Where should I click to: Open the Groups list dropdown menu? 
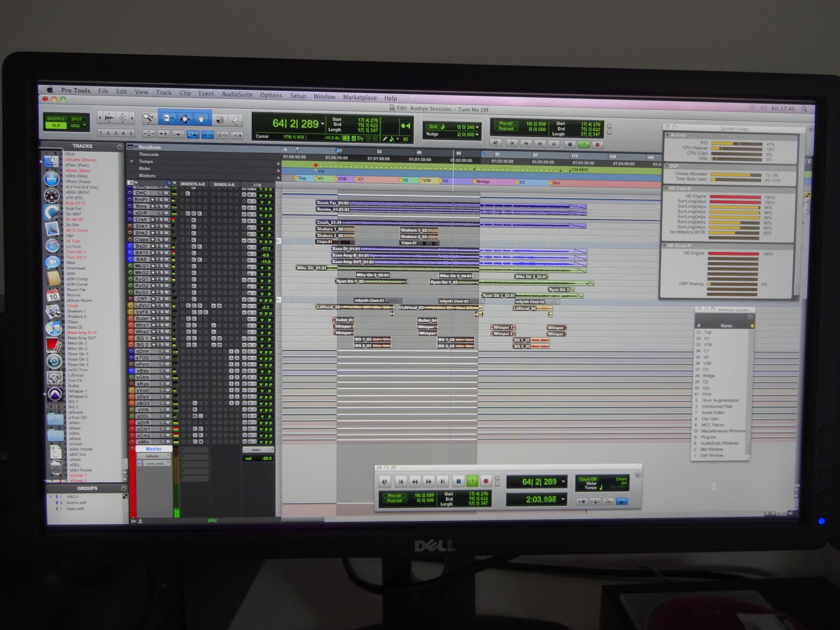(x=124, y=488)
